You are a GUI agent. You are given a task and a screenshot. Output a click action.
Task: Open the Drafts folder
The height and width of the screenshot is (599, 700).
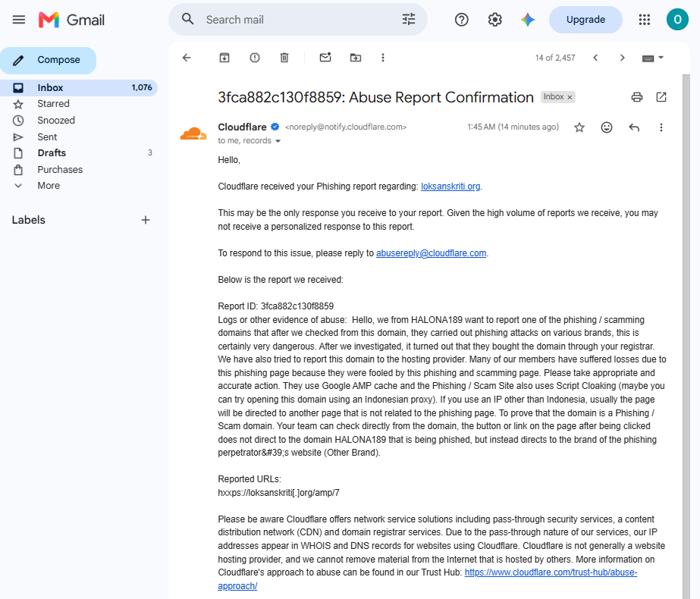point(79,153)
